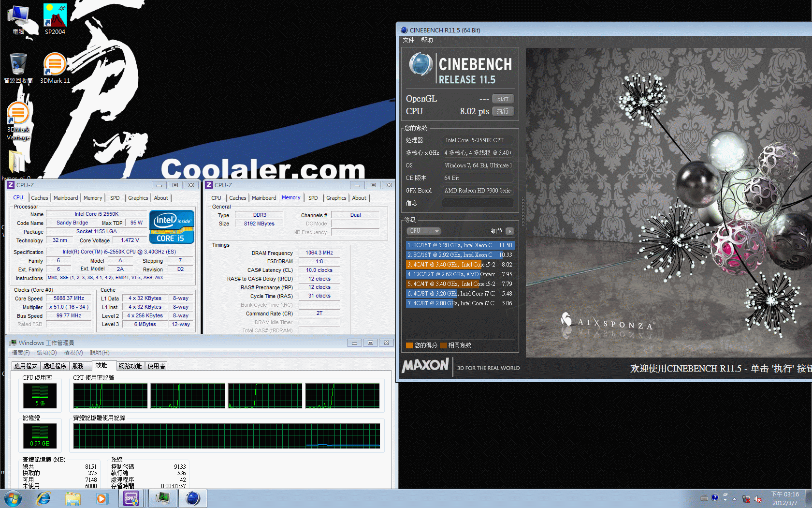Select the 12C/12T AMD Opteron ranking row

coord(460,274)
